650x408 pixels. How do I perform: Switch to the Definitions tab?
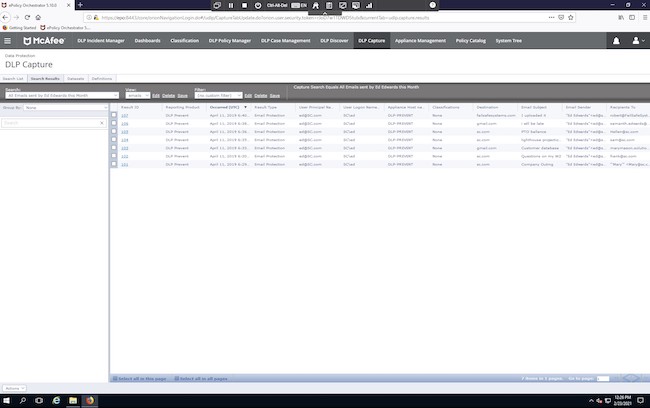coord(102,78)
